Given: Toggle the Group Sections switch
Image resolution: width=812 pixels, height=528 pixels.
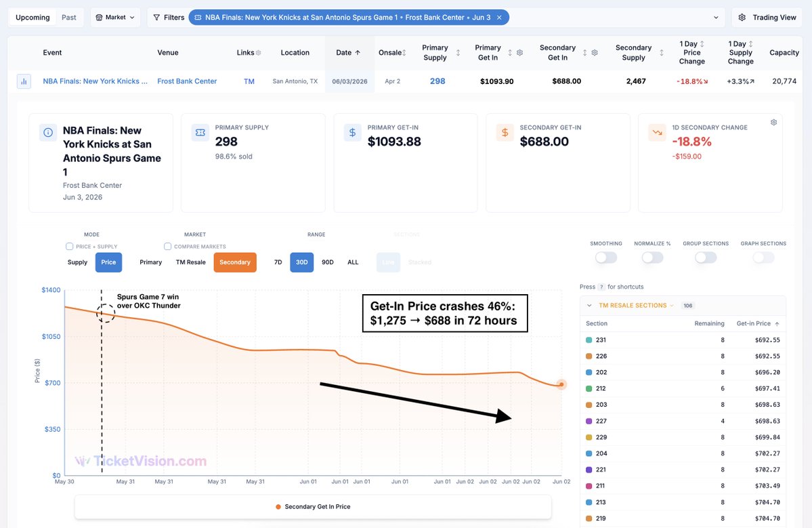Looking at the screenshot, I should click(x=706, y=258).
